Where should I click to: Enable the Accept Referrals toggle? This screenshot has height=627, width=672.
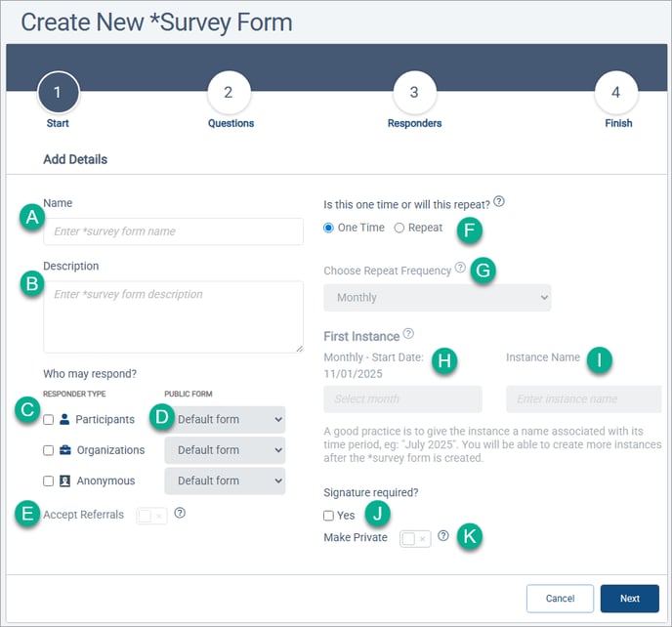pos(152,515)
